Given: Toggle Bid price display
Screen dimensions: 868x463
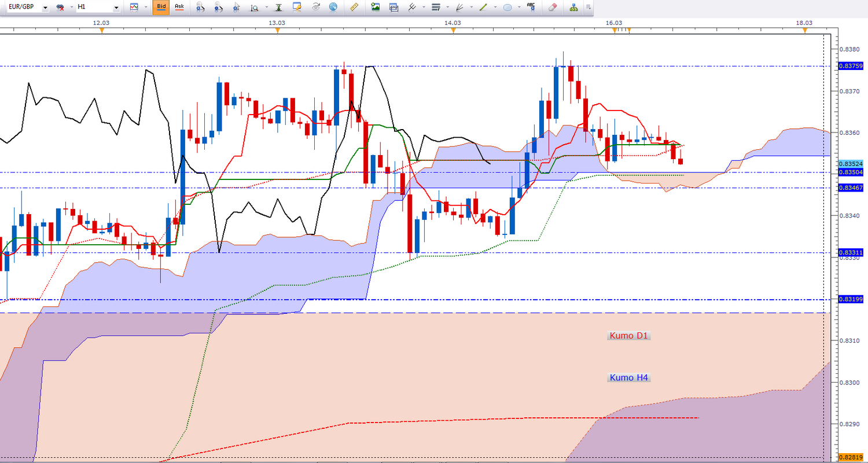Looking at the screenshot, I should point(161,8).
